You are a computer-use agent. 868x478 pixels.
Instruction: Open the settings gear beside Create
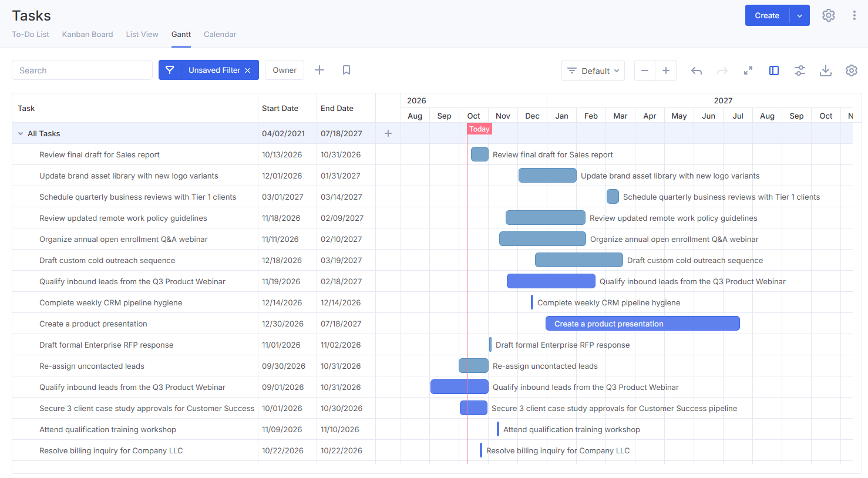[x=828, y=15]
